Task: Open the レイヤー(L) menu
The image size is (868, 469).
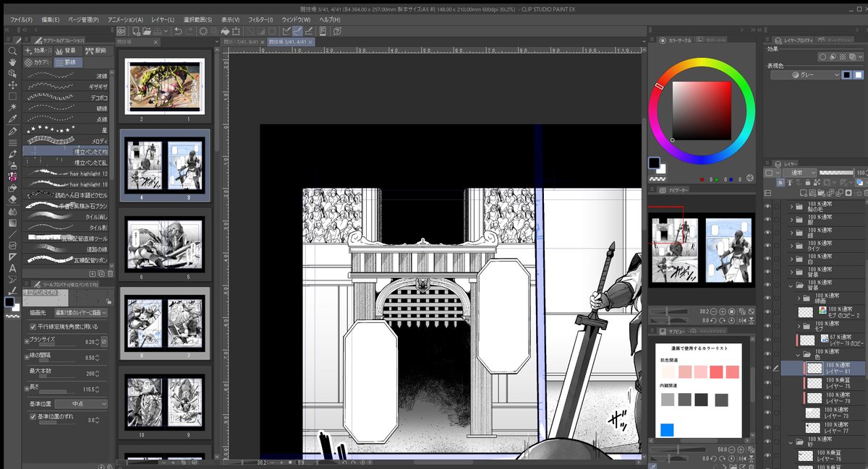Action: tap(163, 19)
